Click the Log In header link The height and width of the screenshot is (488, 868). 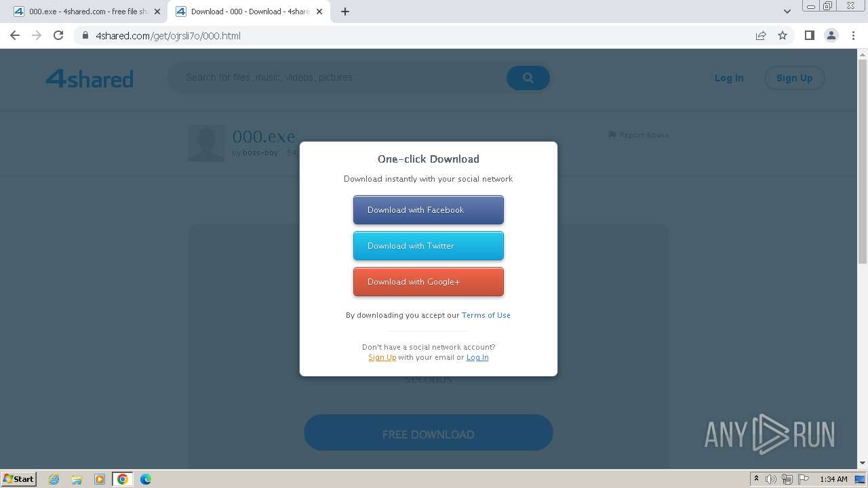point(729,78)
